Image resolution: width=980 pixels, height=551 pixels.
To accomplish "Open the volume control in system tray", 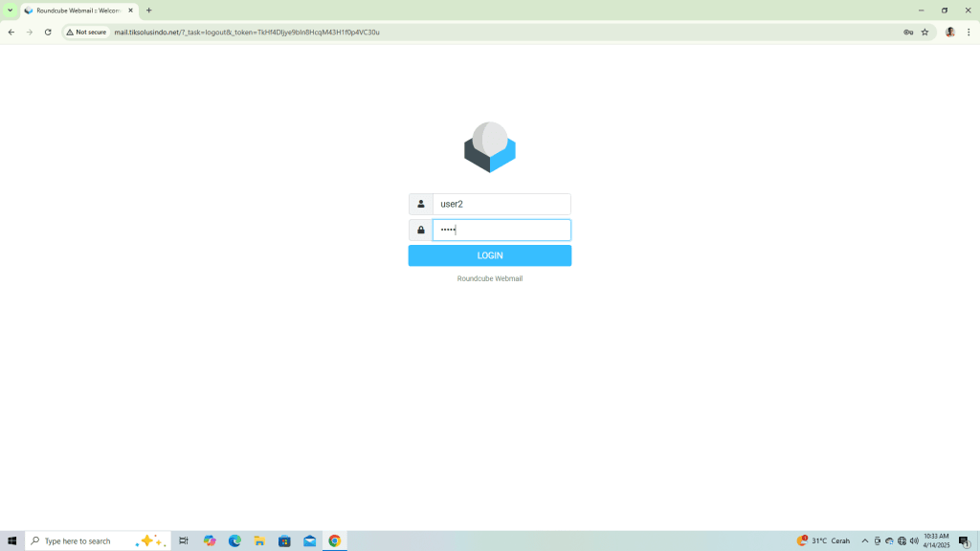I will pos(914,540).
